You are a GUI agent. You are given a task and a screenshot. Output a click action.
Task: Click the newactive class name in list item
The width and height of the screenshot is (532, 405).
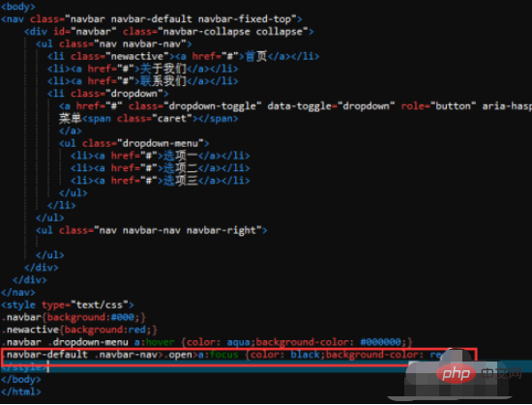tap(137, 56)
